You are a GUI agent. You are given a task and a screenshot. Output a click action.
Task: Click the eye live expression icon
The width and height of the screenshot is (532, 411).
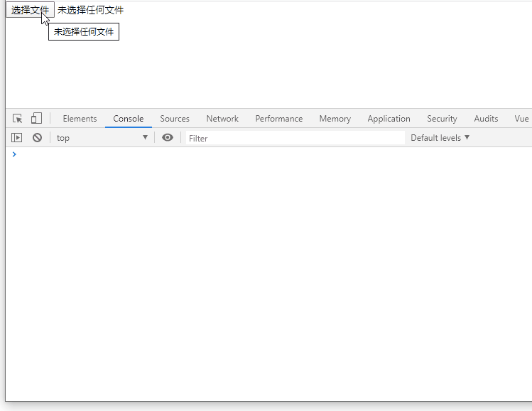point(167,137)
